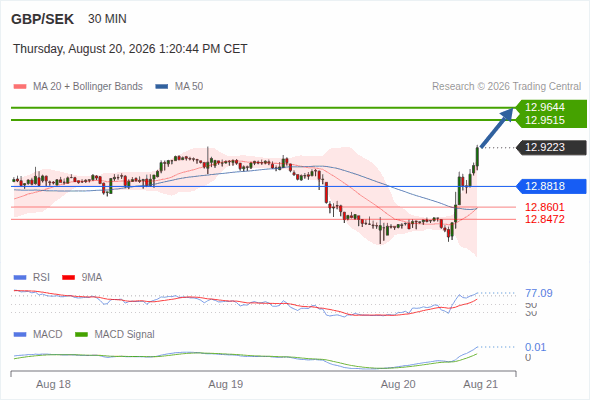Viewport: 590px width, 400px height.
Task: Click the MACD value 0.01
Action: point(535,347)
